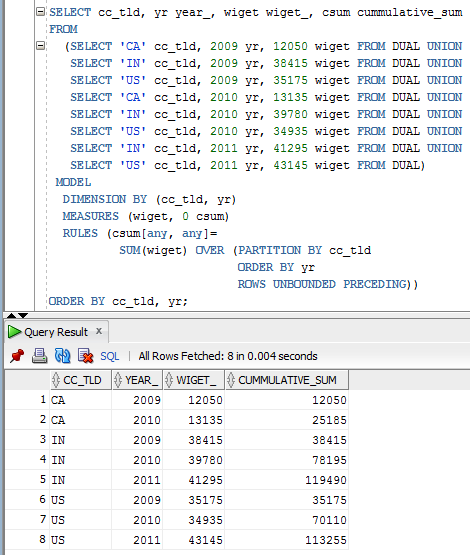Click cumulative sum cell 113255
Viewport: 470px width, 555px height.
287,539
